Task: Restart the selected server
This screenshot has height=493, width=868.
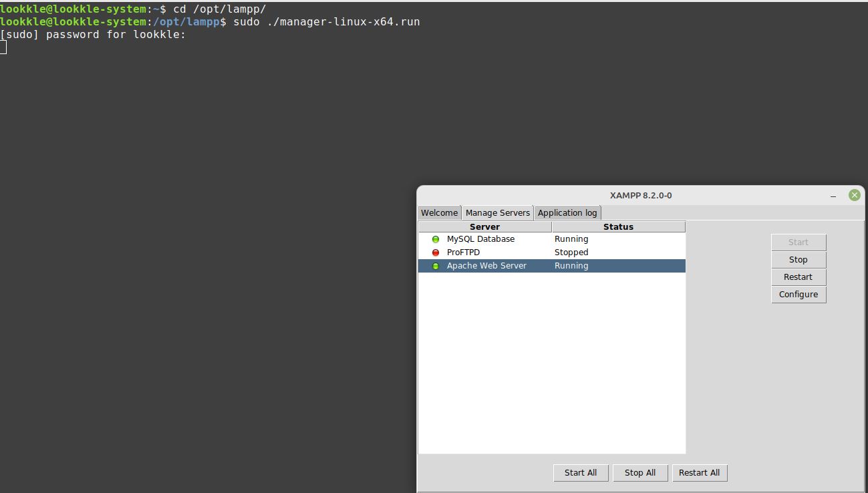Action: [799, 277]
